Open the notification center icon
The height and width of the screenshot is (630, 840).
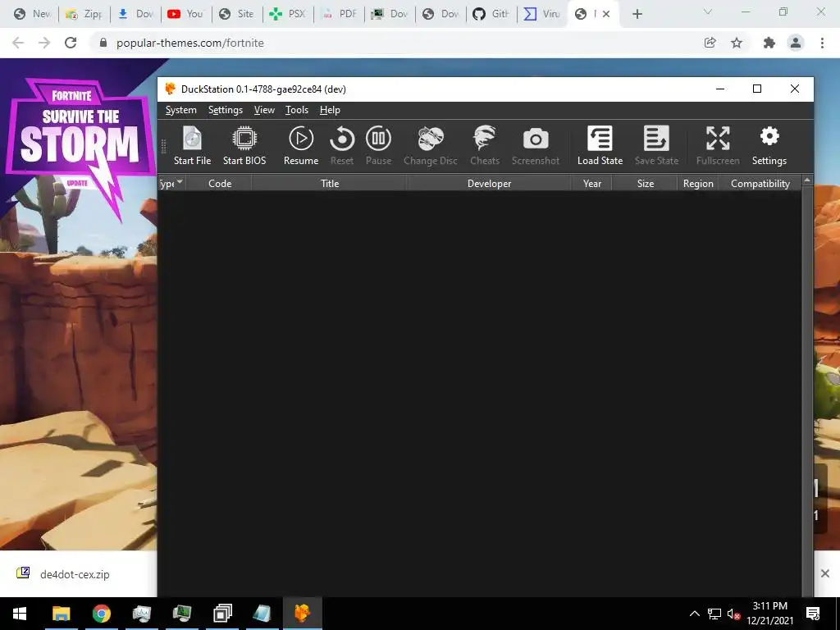point(813,614)
